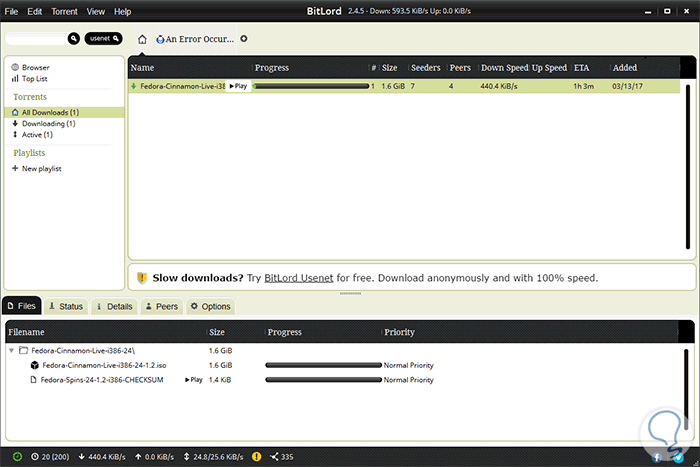Click the Fedora-Cinnamon-Live folder icon

(x=23, y=350)
